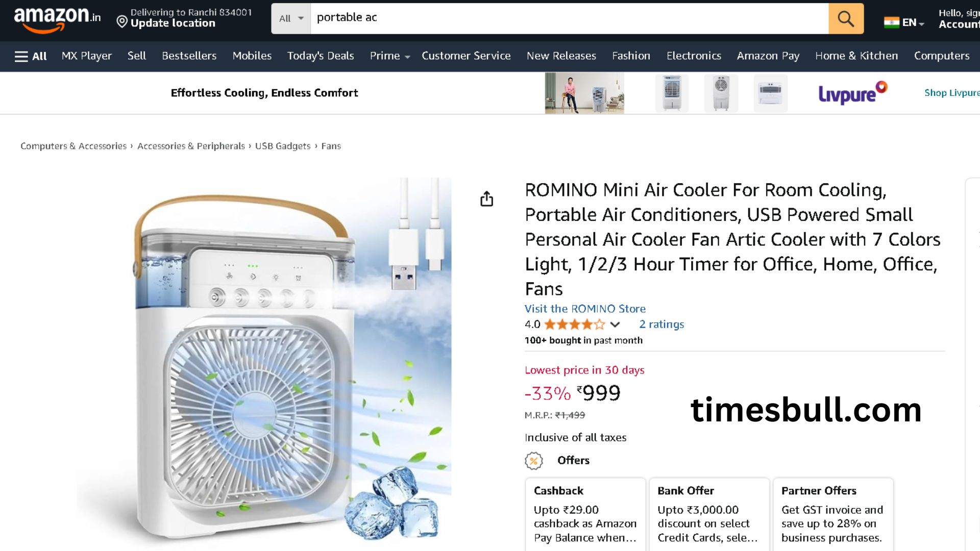980x551 pixels.
Task: Open the All search category dropdown
Action: point(291,19)
